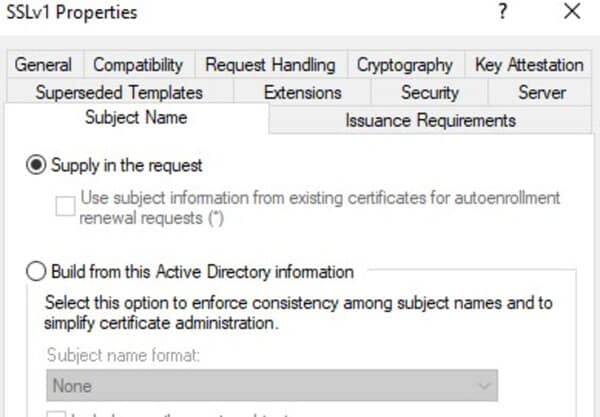Select the Key Attestation tab
600x417 pixels.
[529, 65]
